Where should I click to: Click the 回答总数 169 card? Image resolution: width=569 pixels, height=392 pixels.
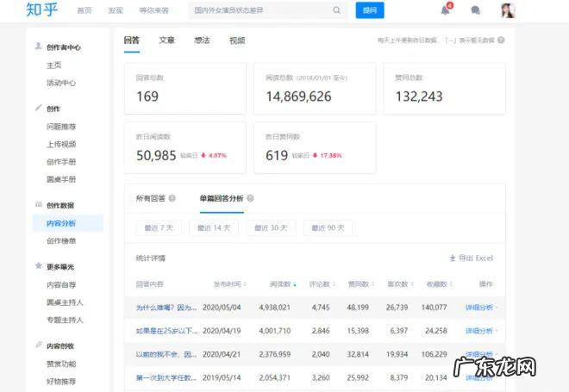(185, 88)
